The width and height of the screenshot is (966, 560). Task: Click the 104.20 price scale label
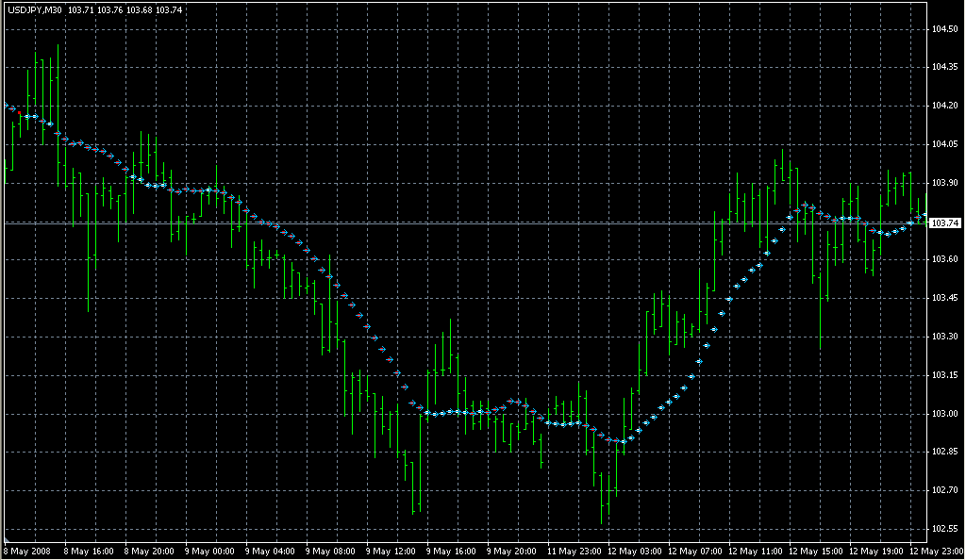click(x=943, y=106)
